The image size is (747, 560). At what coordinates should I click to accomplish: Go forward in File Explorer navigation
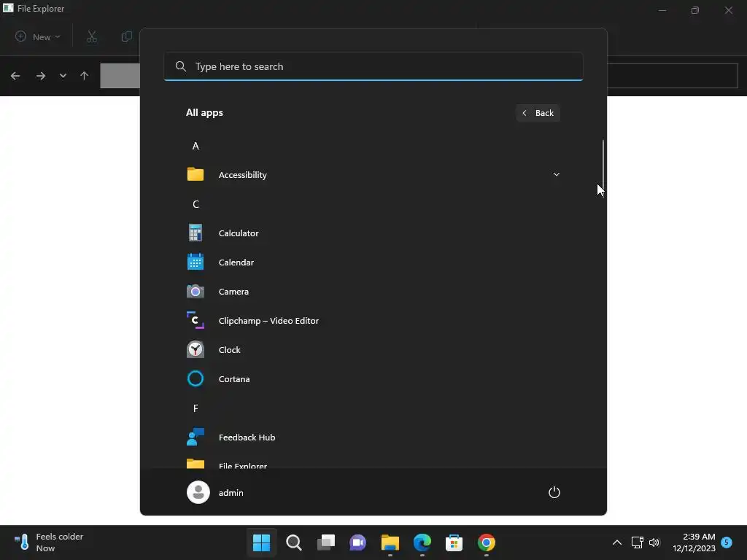(41, 76)
